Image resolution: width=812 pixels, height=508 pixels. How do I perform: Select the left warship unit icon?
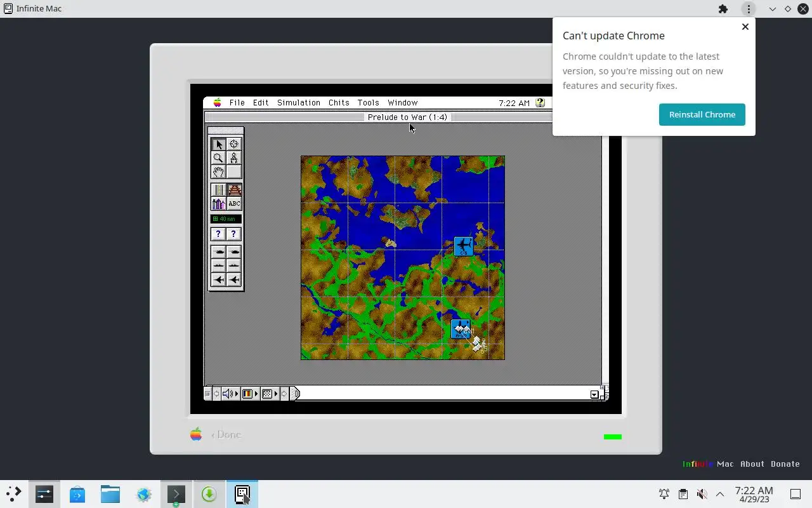coord(218,266)
